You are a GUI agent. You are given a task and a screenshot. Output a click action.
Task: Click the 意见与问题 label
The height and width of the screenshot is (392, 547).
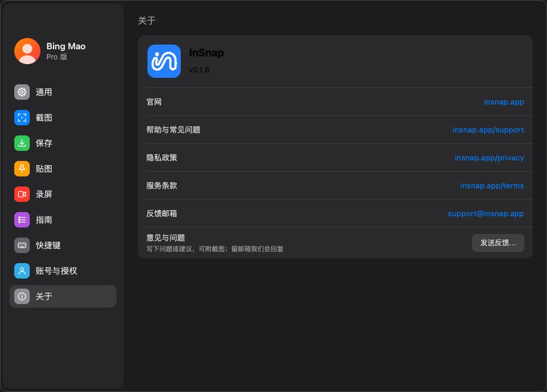(165, 238)
